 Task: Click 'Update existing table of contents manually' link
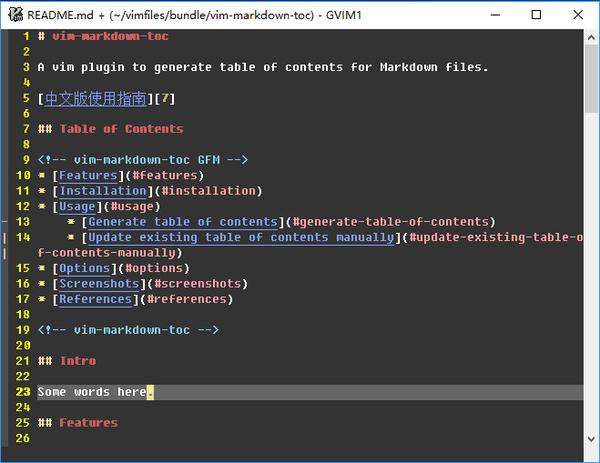click(241, 238)
